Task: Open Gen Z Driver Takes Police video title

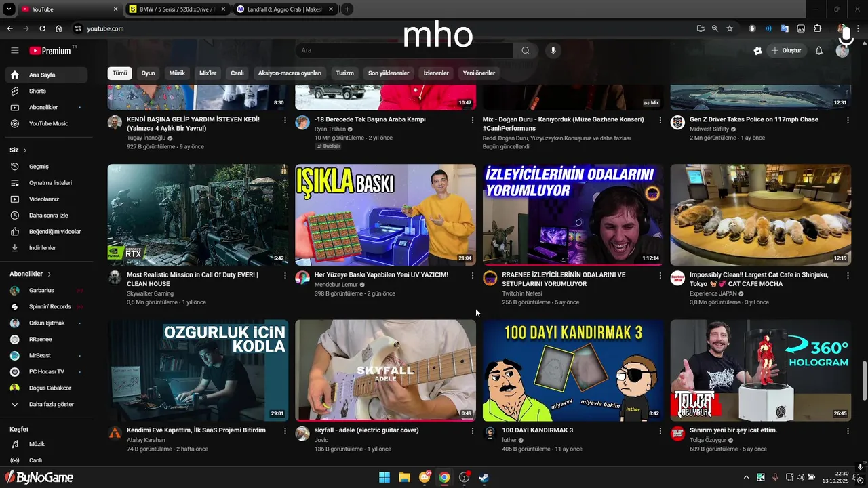Action: click(753, 119)
